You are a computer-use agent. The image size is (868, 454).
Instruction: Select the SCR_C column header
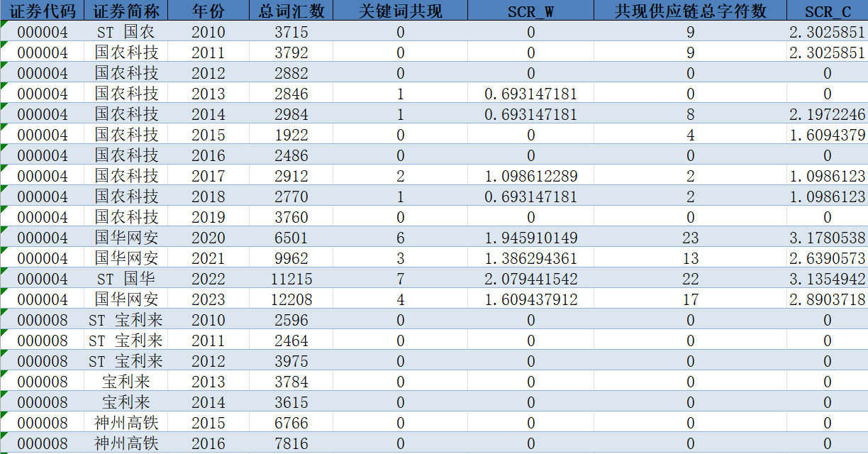(828, 11)
